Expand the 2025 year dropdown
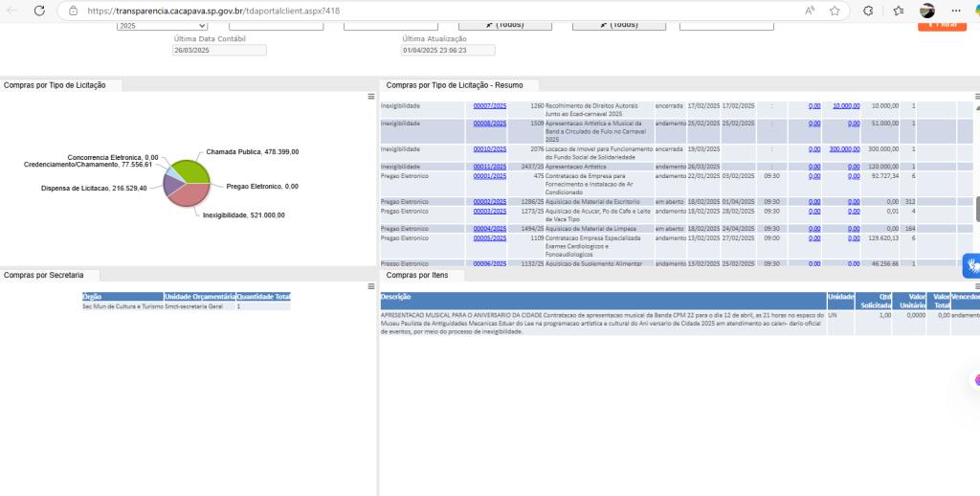 point(163,26)
